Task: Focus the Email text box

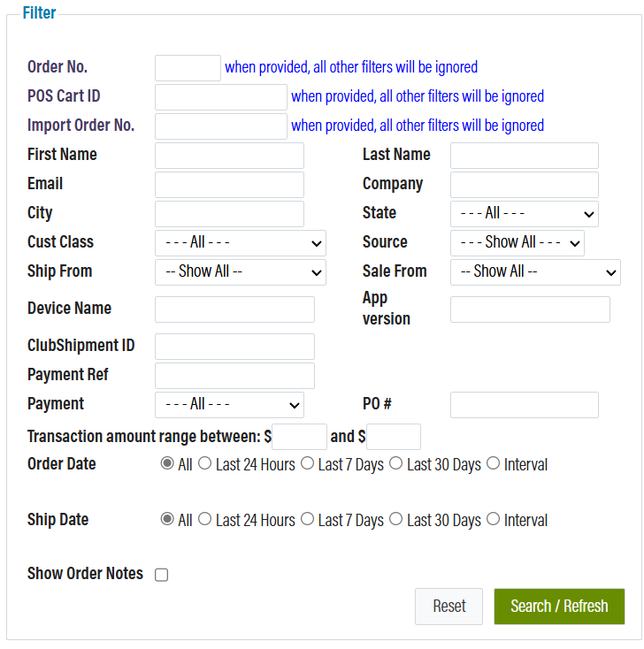Action: coord(229,185)
